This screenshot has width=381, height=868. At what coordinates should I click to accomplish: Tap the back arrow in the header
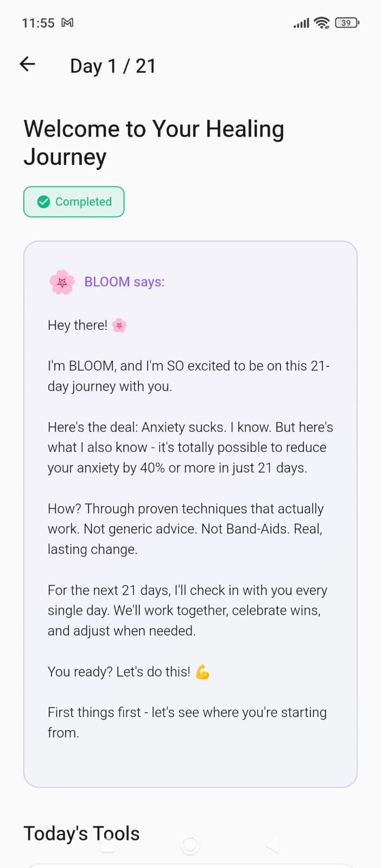point(27,65)
